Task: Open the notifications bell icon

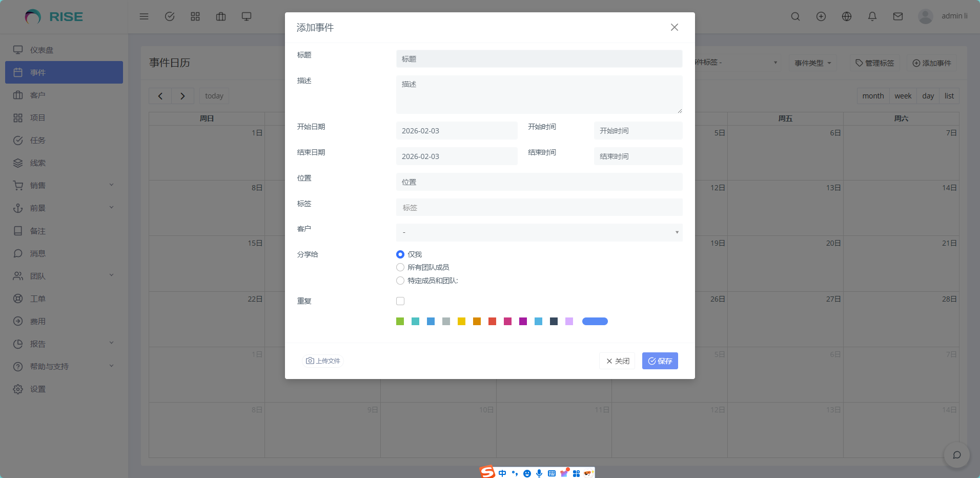Action: 872,16
